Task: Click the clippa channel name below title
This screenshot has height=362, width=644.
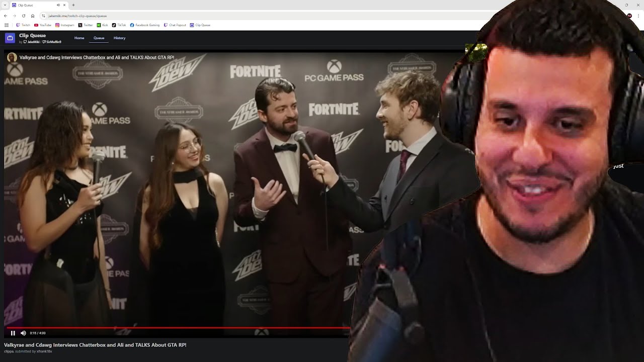Action: point(9,351)
